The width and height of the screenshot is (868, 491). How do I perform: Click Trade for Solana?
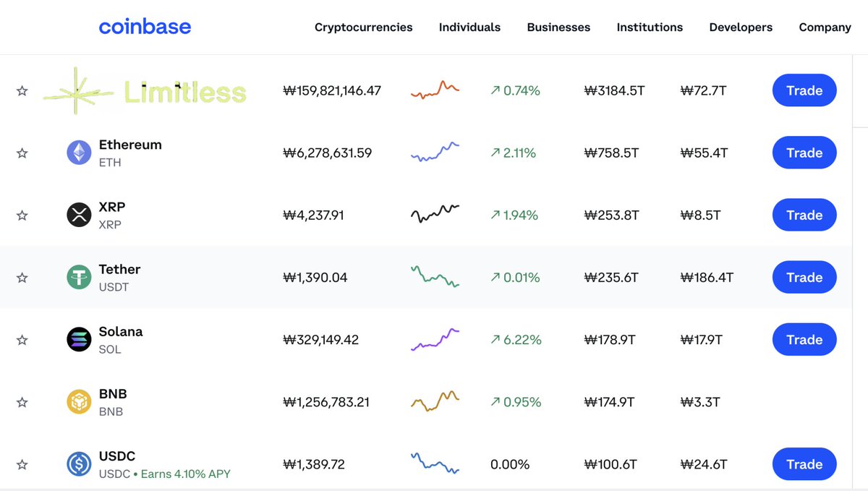tap(804, 339)
